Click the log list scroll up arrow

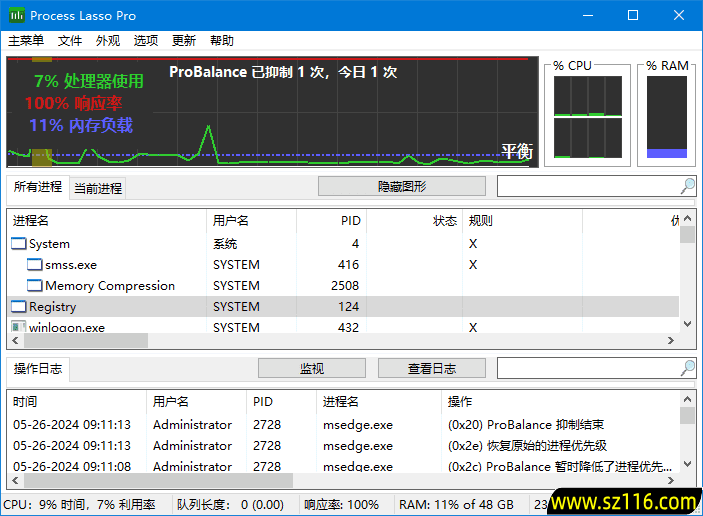(687, 399)
